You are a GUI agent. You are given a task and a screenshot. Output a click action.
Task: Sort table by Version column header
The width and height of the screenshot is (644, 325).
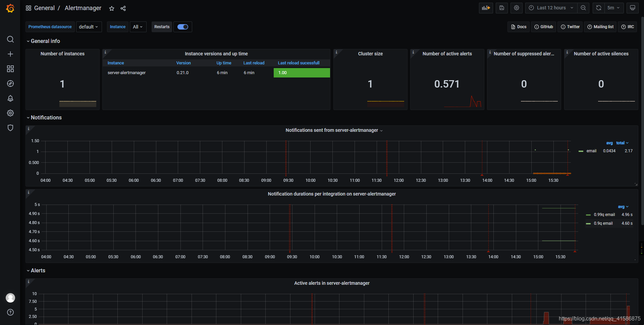pyautogui.click(x=183, y=63)
